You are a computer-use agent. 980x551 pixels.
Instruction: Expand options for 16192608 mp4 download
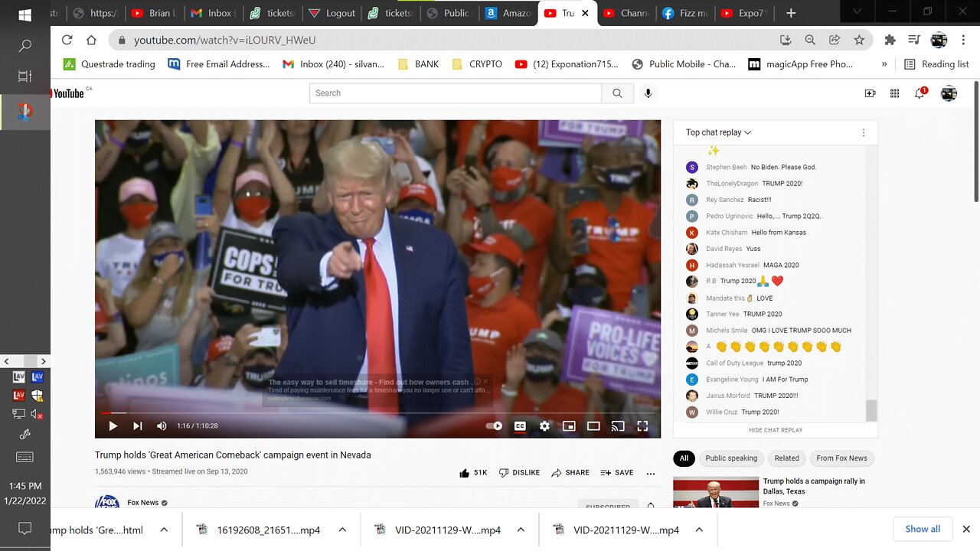point(342,530)
